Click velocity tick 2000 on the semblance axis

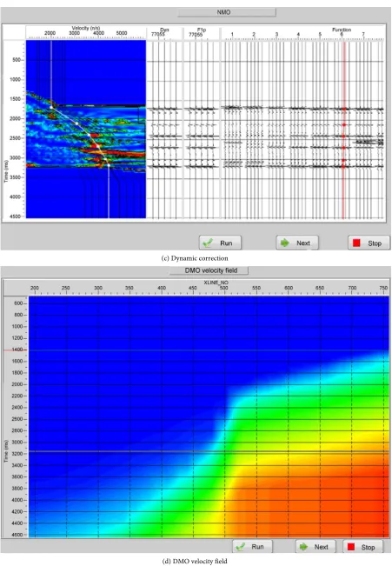tap(50, 33)
